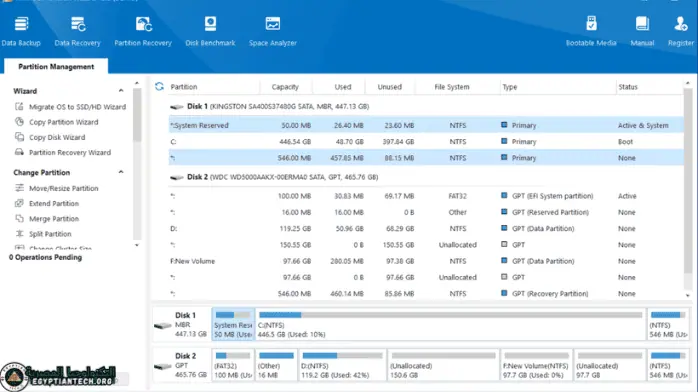The height and width of the screenshot is (392, 698).
Task: Select the 97.7 GB Unallocated block in the map
Action: (609, 365)
